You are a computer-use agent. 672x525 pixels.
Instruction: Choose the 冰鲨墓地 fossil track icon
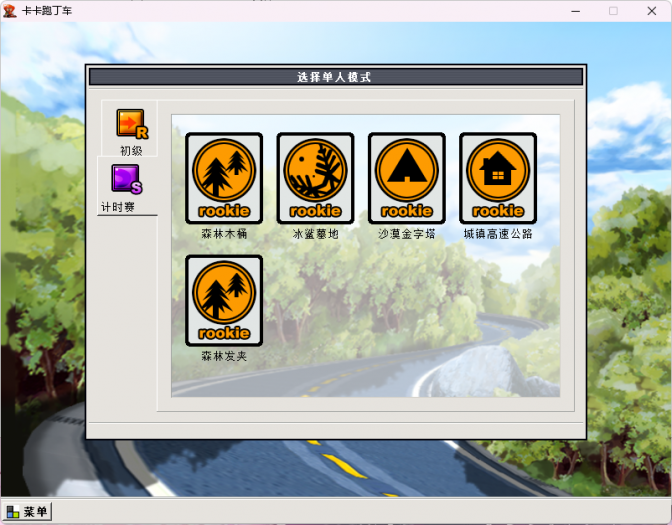315,177
